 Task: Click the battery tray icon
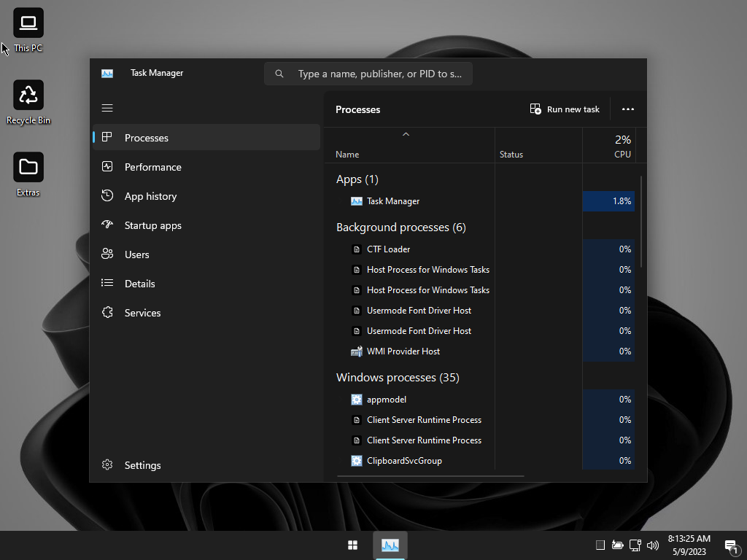(617, 545)
